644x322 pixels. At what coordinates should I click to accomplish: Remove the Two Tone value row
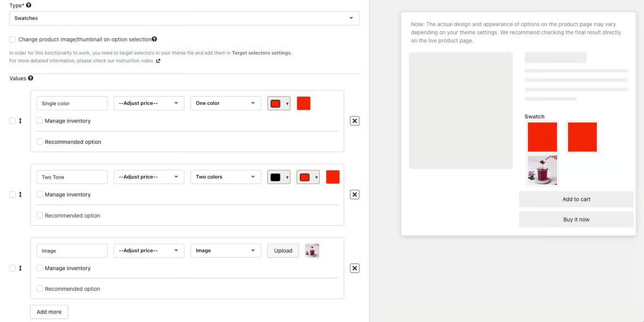tap(355, 194)
